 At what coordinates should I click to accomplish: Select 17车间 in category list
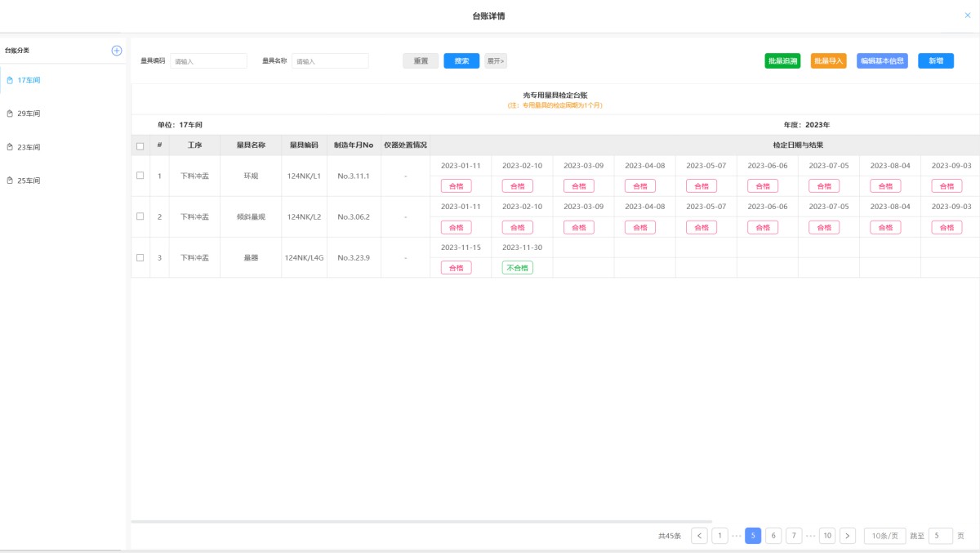click(x=29, y=80)
